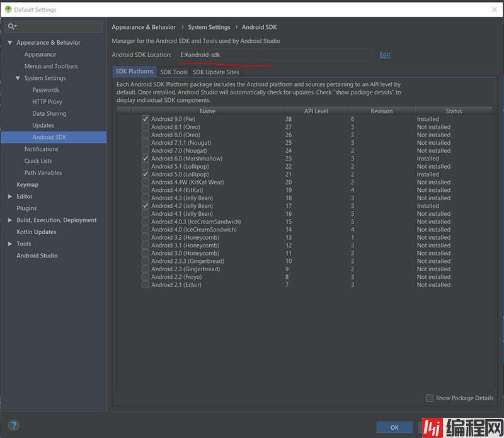Select Android 4.0.3 (IceCreamSandwich) row name

point(196,222)
